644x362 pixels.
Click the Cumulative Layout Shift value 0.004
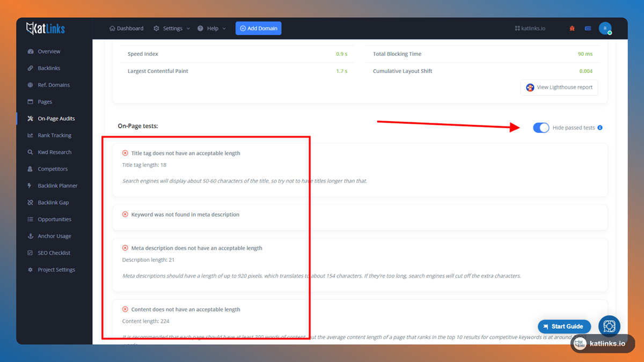586,71
